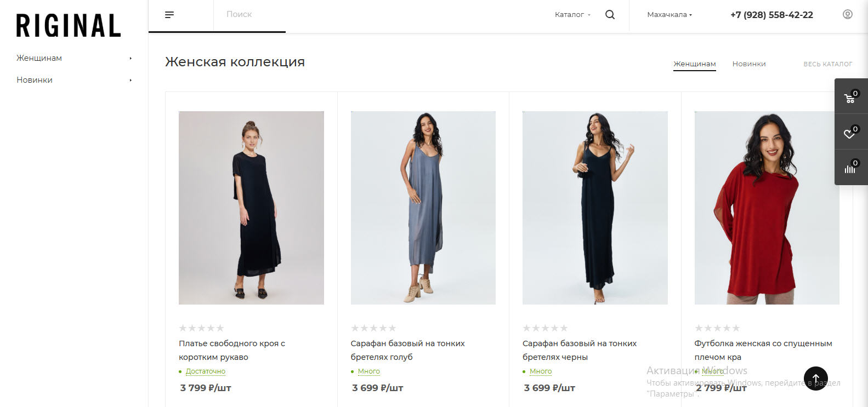Open the Махачкала city selector
This screenshot has height=407, width=868.
(669, 15)
